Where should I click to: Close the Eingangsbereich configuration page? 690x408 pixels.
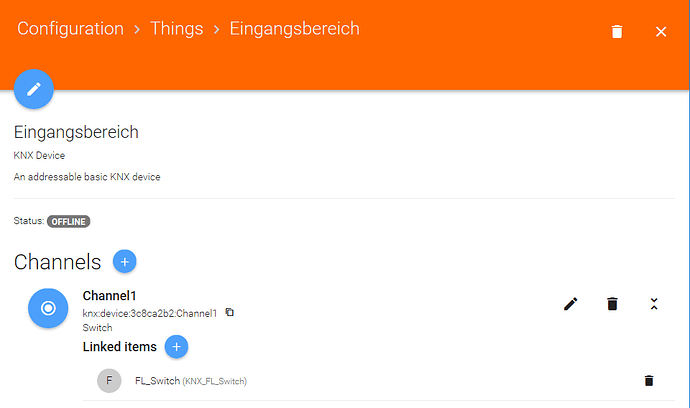tap(661, 32)
